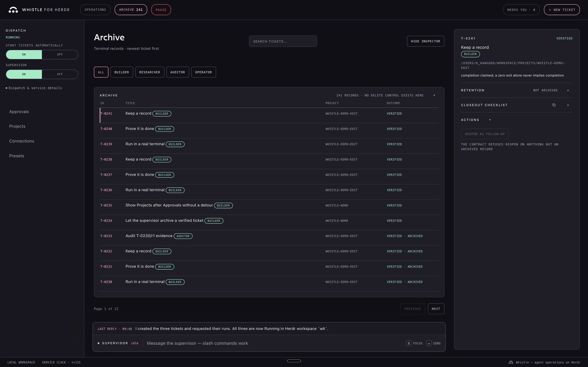
Task: Open Presets in sidebar
Action: click(x=17, y=156)
